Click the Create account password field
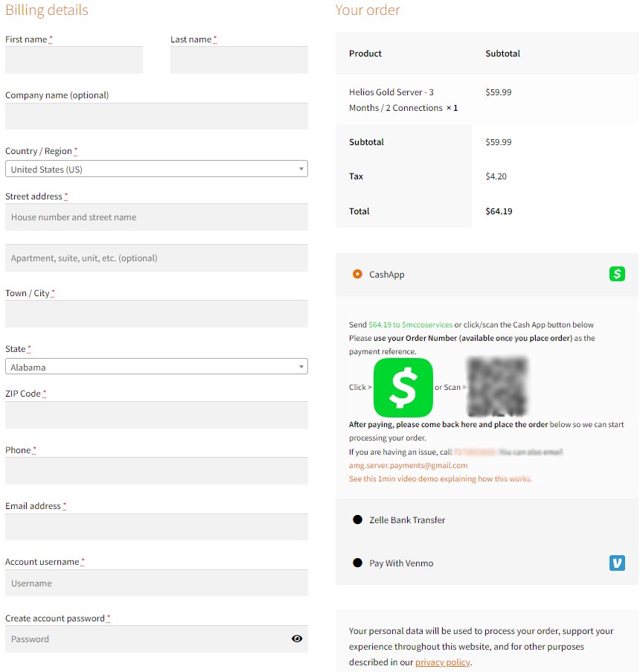The height and width of the screenshot is (672, 640). tap(145, 639)
